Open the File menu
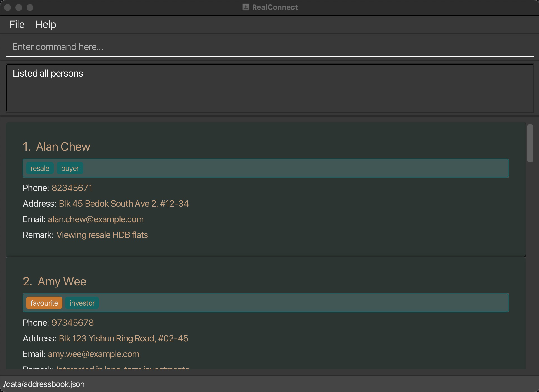 coord(16,24)
